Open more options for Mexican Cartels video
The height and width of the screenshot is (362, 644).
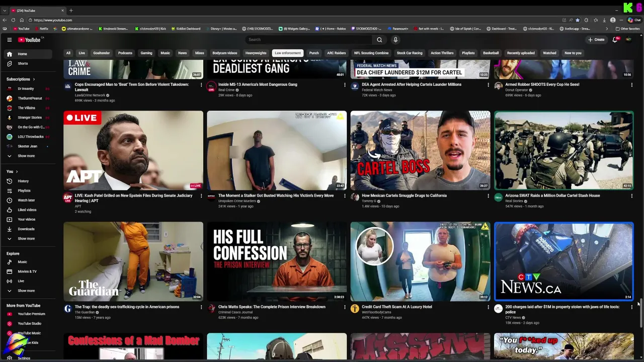(x=488, y=196)
